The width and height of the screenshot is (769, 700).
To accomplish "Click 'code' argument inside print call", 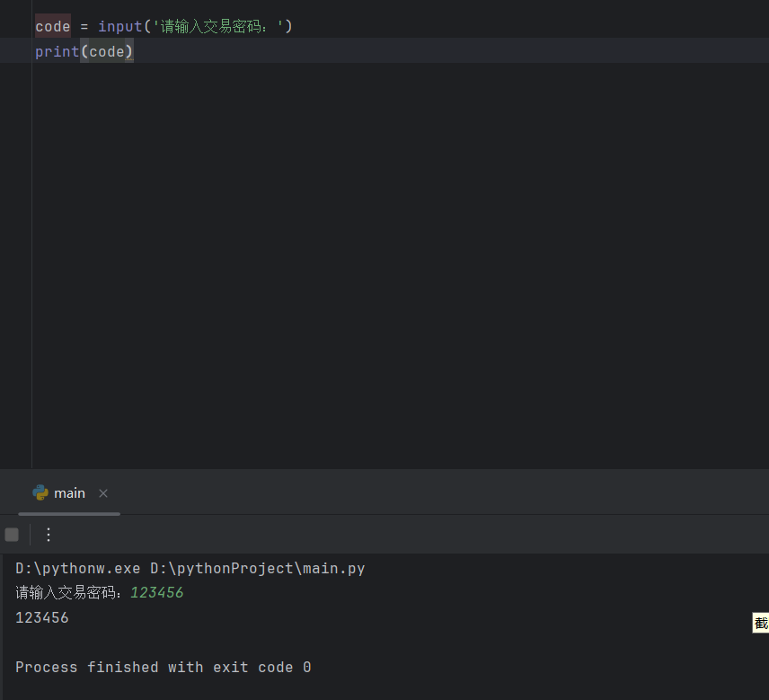I will (106, 51).
